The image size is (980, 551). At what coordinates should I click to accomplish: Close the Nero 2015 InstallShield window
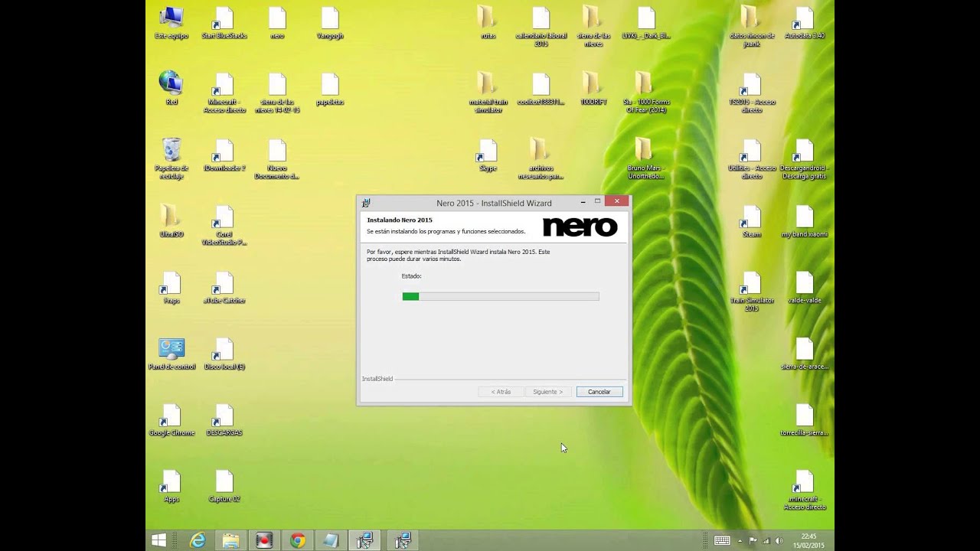616,201
